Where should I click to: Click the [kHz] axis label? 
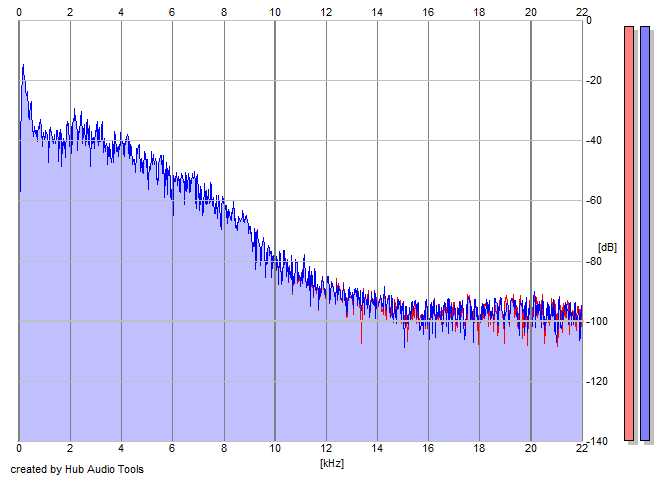332,463
